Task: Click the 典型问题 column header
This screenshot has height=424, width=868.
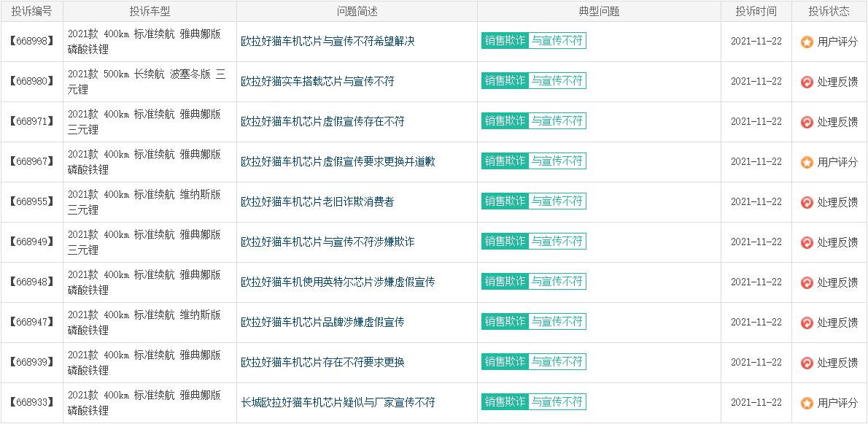Action: (x=598, y=11)
